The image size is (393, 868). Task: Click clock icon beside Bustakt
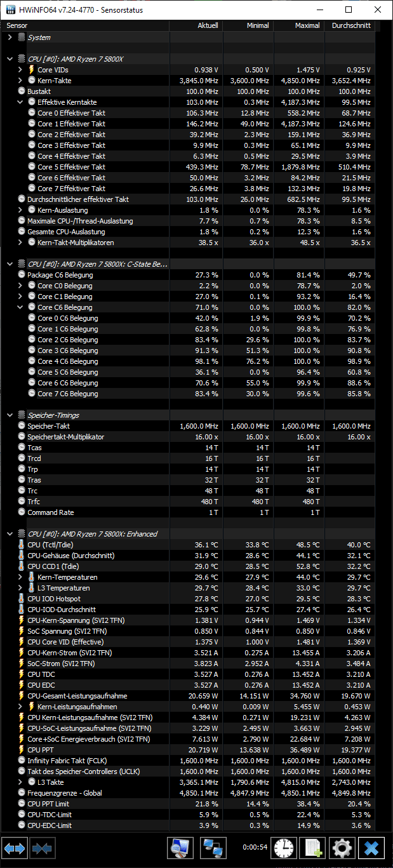pyautogui.click(x=22, y=91)
